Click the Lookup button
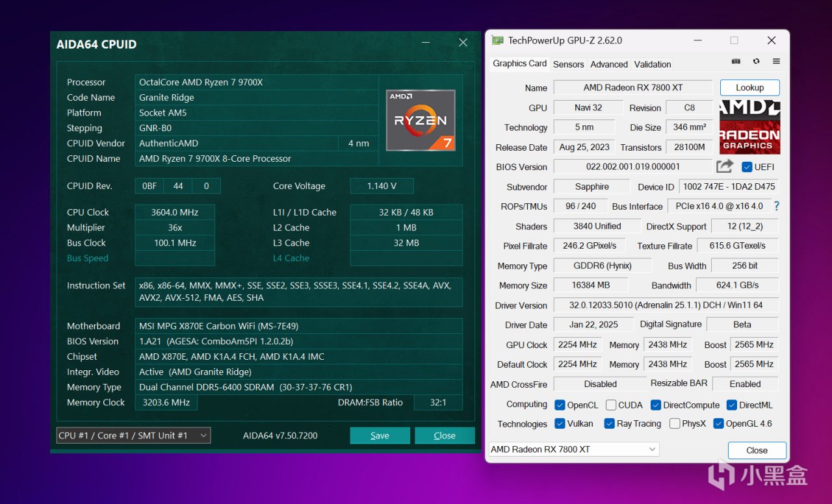The height and width of the screenshot is (504, 832). tap(749, 88)
